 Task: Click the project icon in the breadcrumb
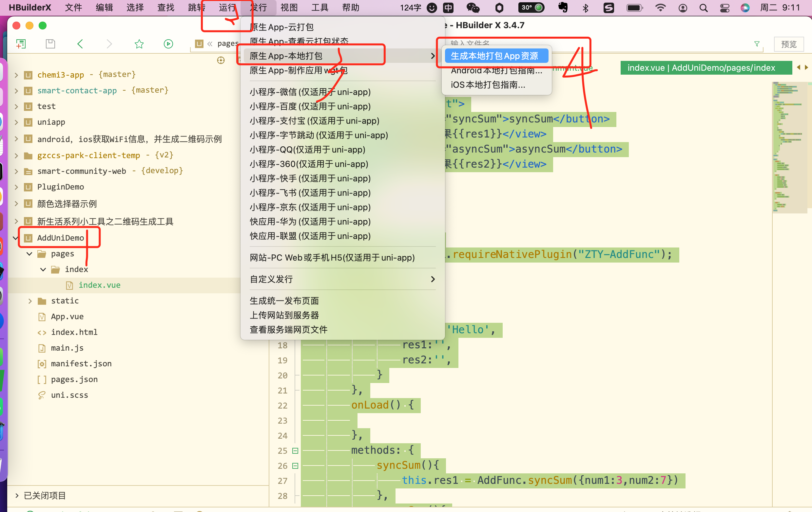(199, 44)
